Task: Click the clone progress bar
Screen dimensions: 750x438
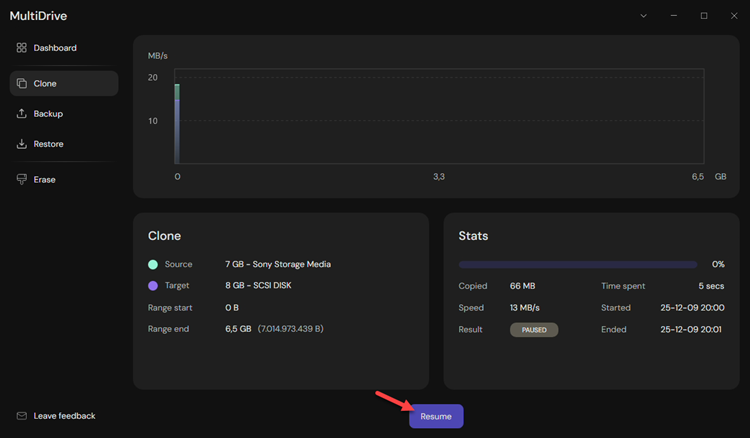Action: pyautogui.click(x=577, y=265)
